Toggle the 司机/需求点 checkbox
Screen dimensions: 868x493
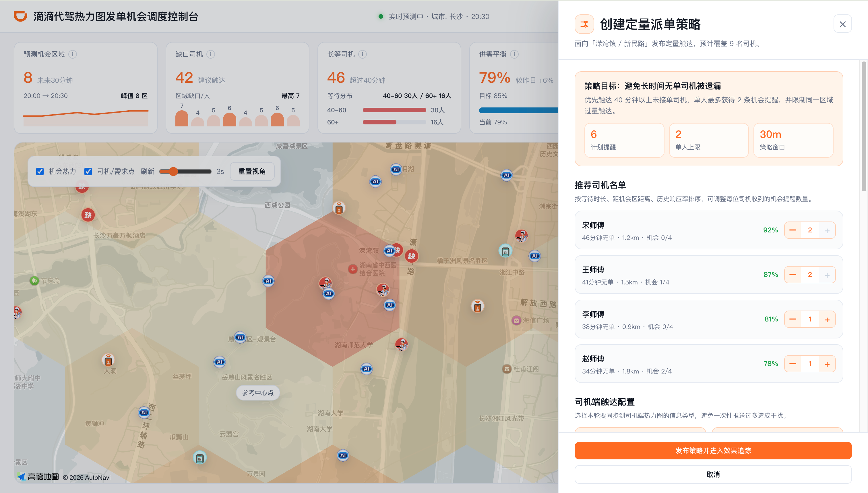coord(88,171)
